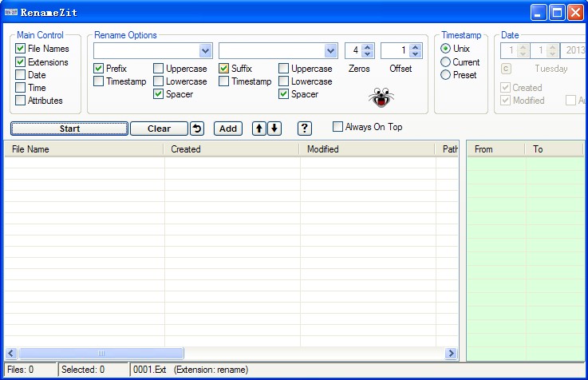The height and width of the screenshot is (380, 588).
Task: Open the prefix dropdown arrow
Action: click(205, 50)
